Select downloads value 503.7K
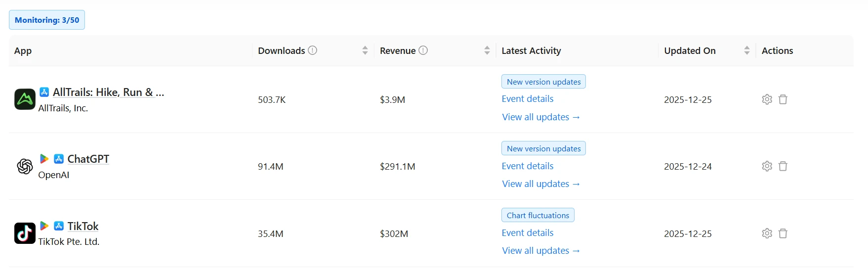The height and width of the screenshot is (278, 868). [272, 99]
